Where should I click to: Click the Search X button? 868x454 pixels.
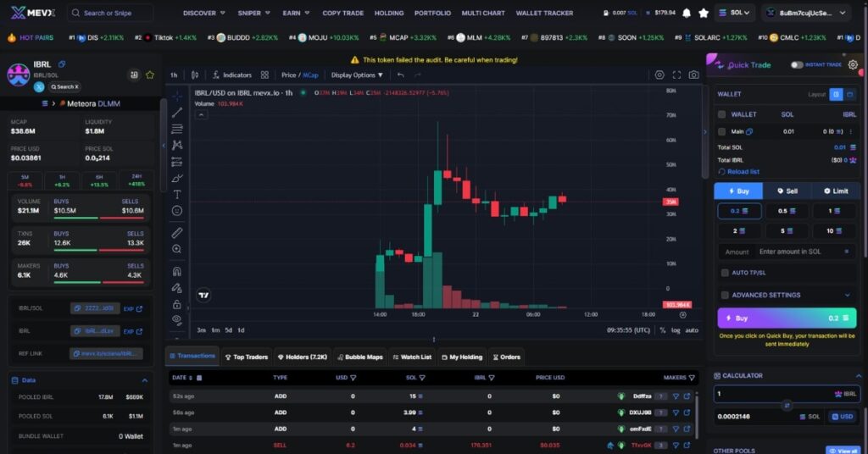tap(64, 86)
